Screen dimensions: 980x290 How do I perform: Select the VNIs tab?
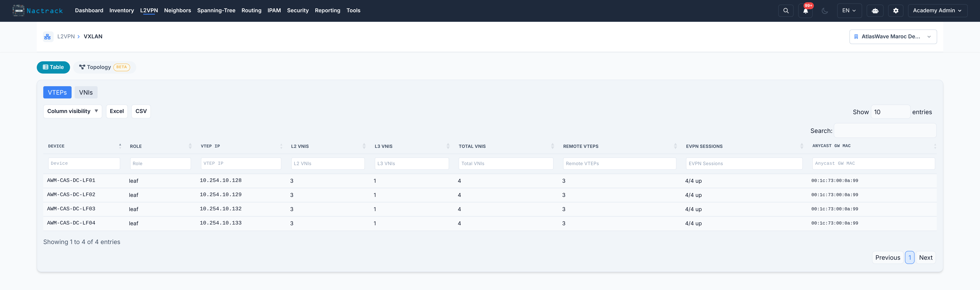tap(86, 93)
